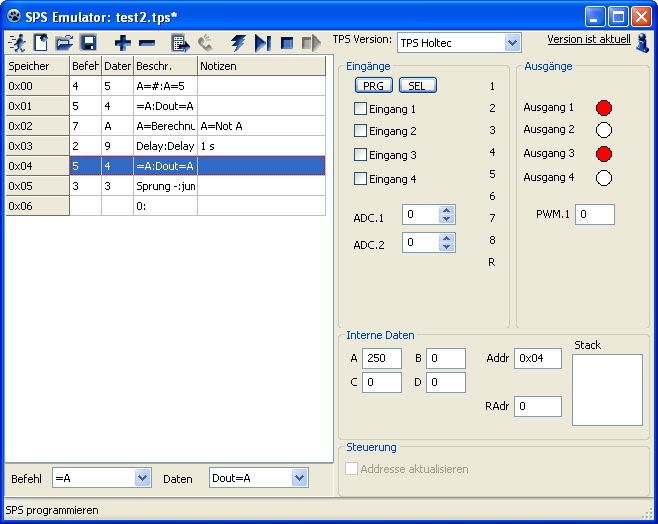Expand the Befehl combo box

(141, 478)
